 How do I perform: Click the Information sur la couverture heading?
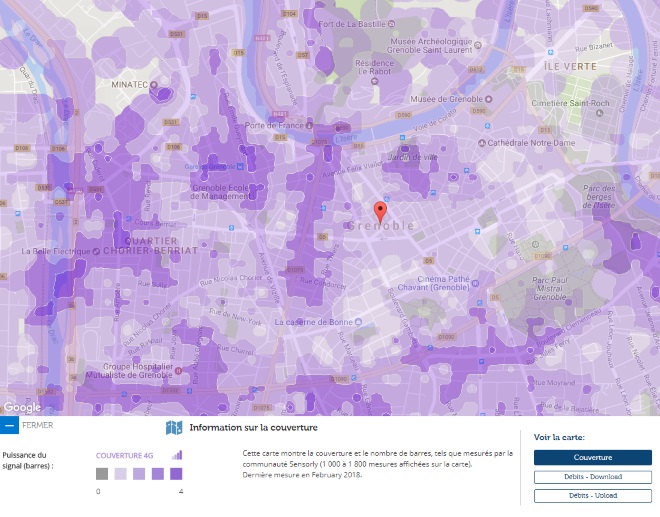tap(253, 428)
